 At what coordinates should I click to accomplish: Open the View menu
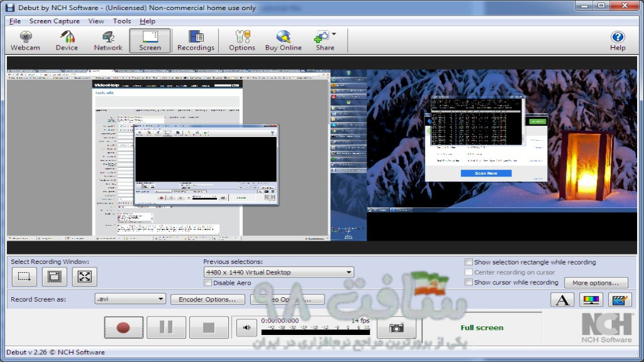[x=96, y=21]
